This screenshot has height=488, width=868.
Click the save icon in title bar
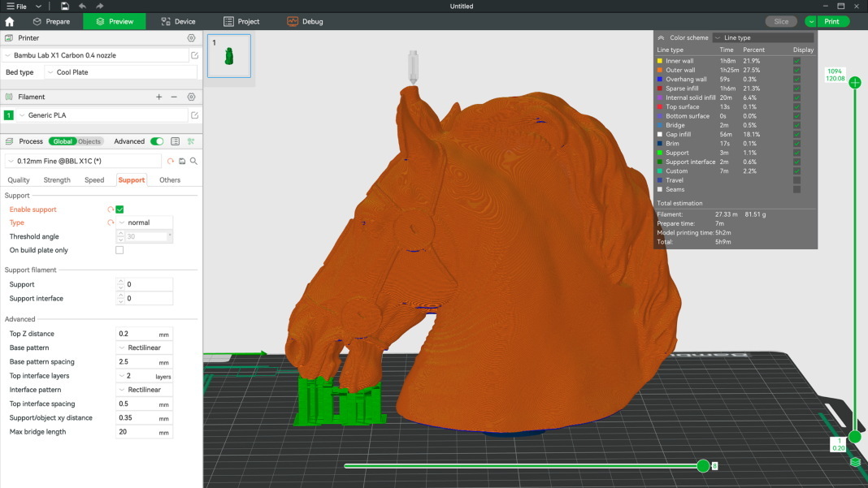point(65,6)
